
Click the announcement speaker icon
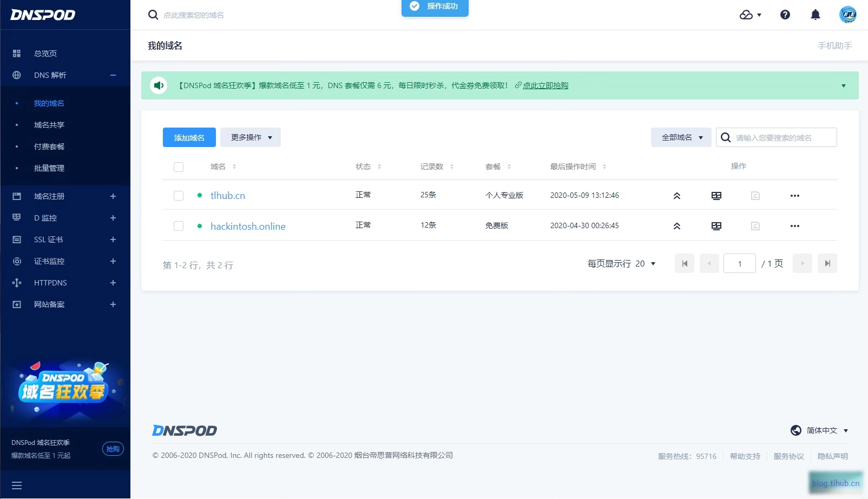(159, 85)
